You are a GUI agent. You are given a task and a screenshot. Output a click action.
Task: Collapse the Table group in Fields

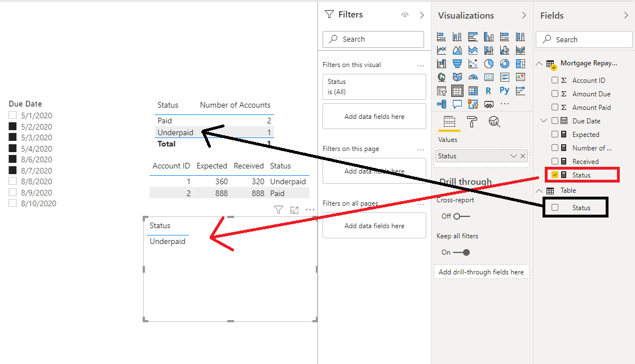540,190
